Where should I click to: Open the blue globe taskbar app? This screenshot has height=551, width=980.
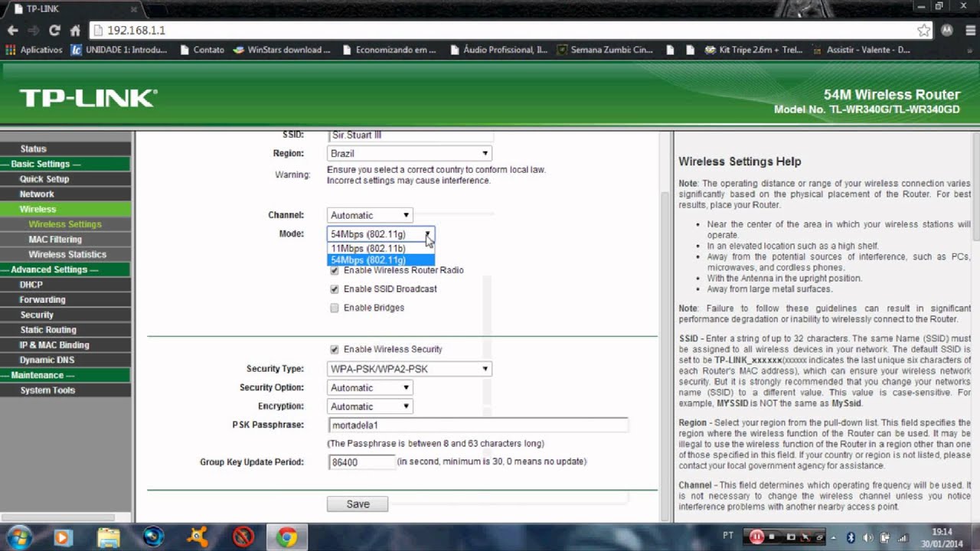point(153,537)
